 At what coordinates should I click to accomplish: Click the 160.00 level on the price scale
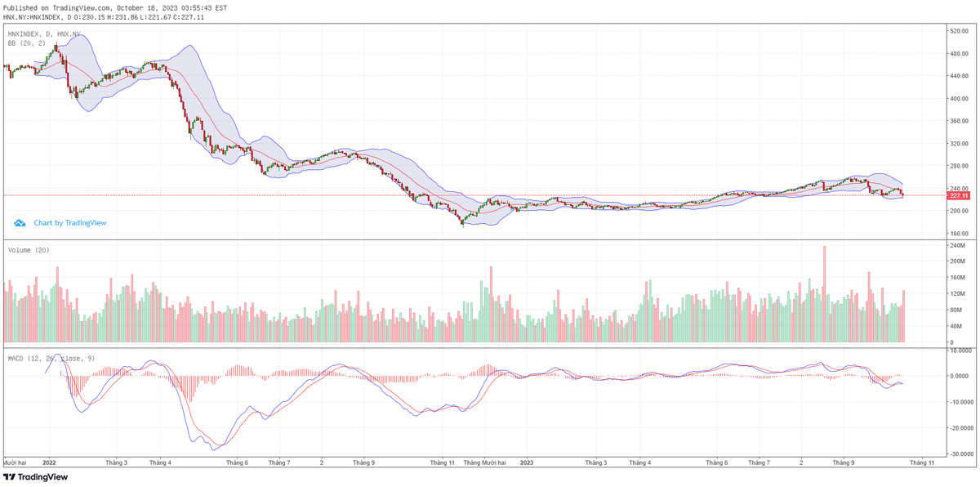coord(958,234)
